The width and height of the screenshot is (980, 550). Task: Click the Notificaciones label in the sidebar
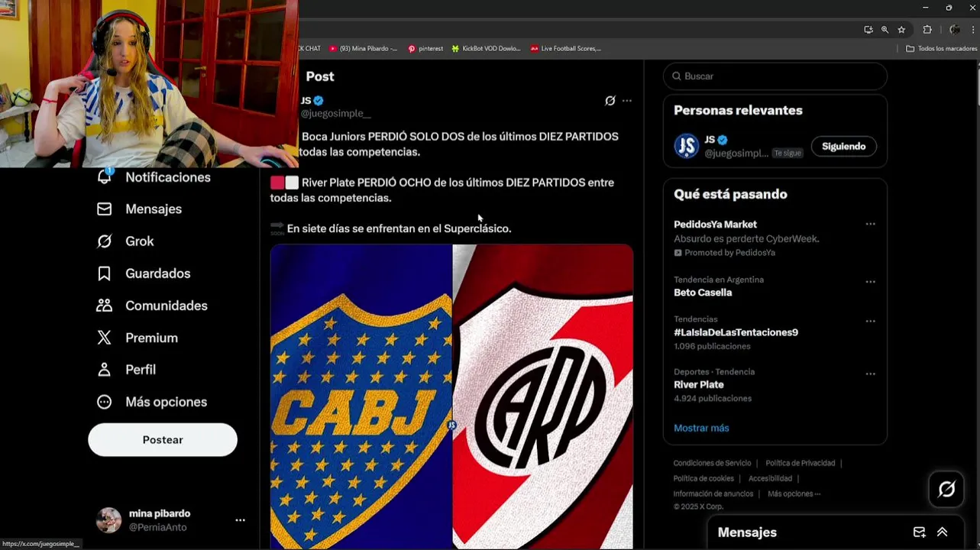point(168,177)
